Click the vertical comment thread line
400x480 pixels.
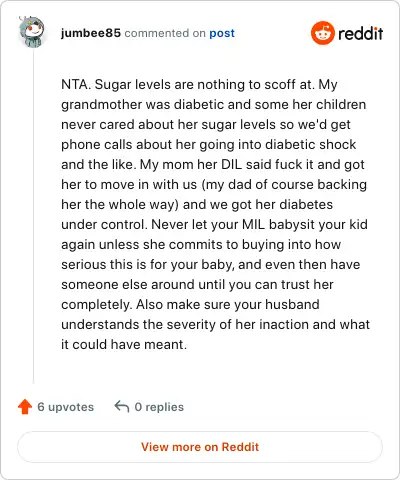click(33, 217)
